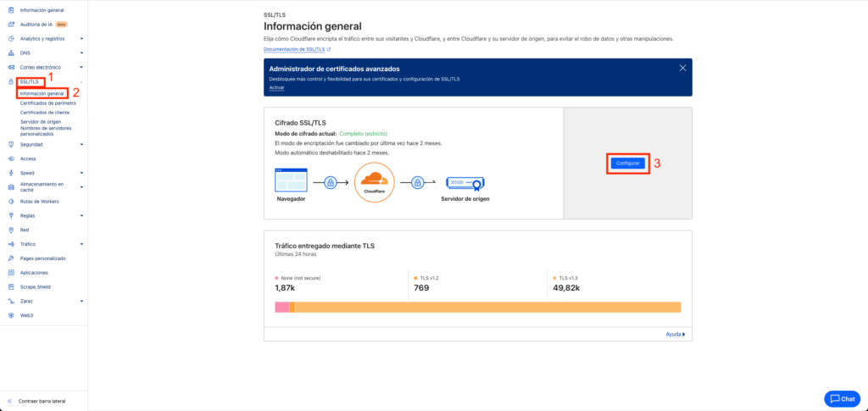Screen dimensions: 868x411
Task: Click the Seguridad shield icon
Action: (11, 144)
